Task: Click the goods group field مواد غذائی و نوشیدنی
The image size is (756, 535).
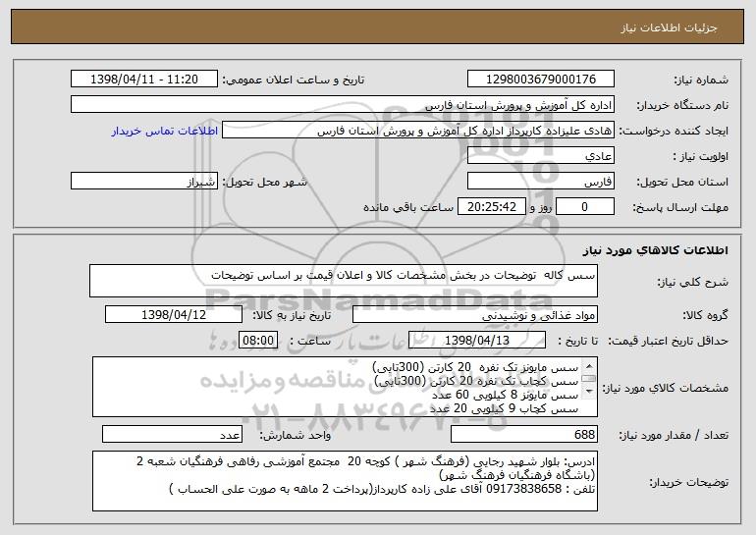Action: tap(475, 315)
